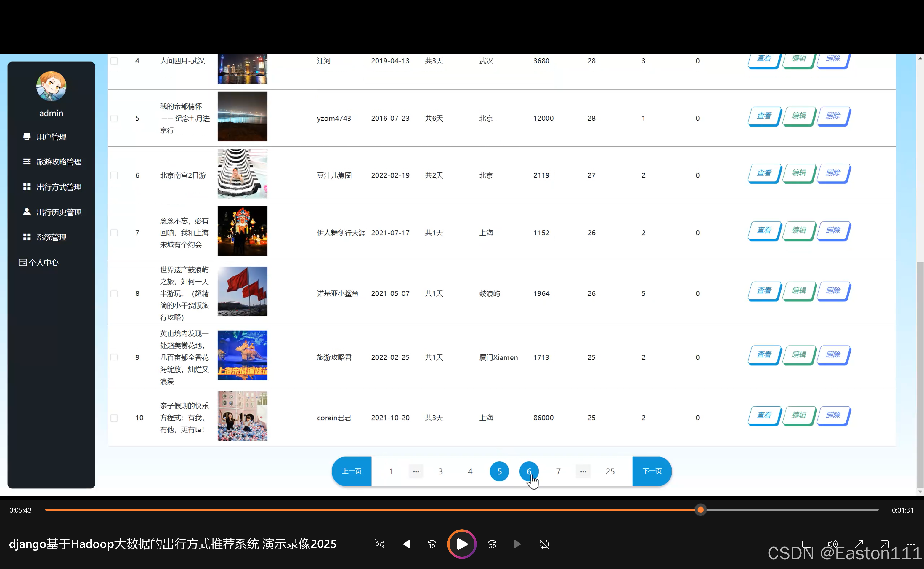Click 查看 for corain君君 row
The height and width of the screenshot is (569, 924).
(764, 415)
